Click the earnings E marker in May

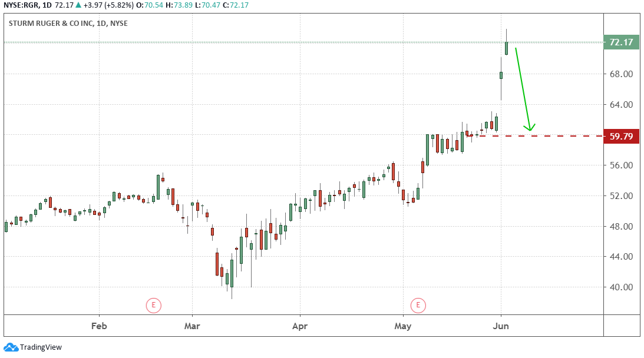point(418,305)
